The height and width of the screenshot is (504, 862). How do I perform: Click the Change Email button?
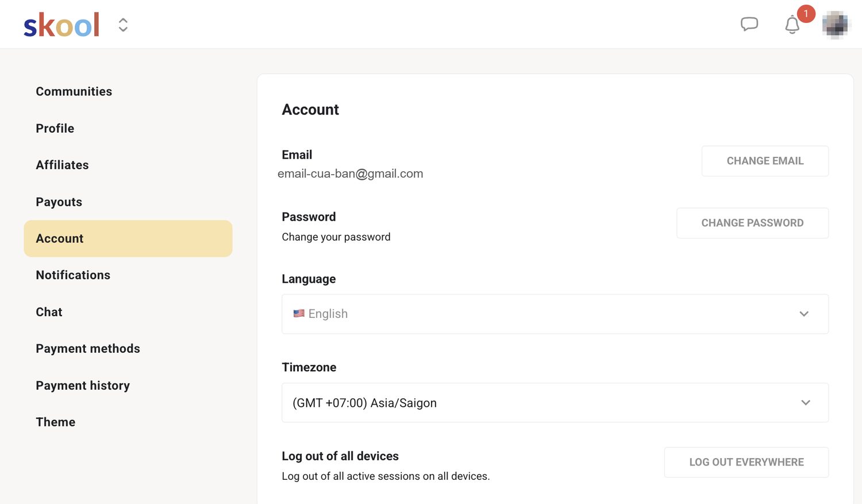(x=765, y=161)
